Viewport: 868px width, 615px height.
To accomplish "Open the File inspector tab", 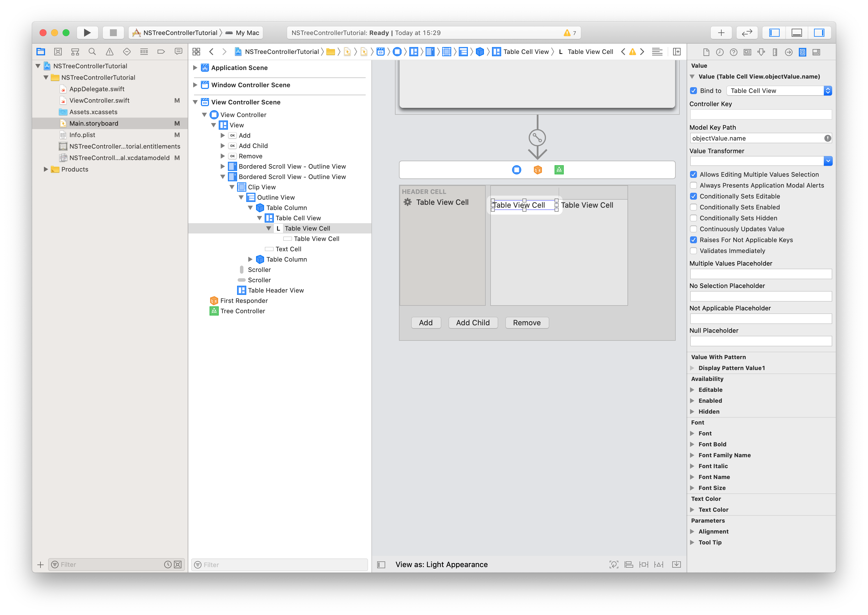I will coord(706,52).
